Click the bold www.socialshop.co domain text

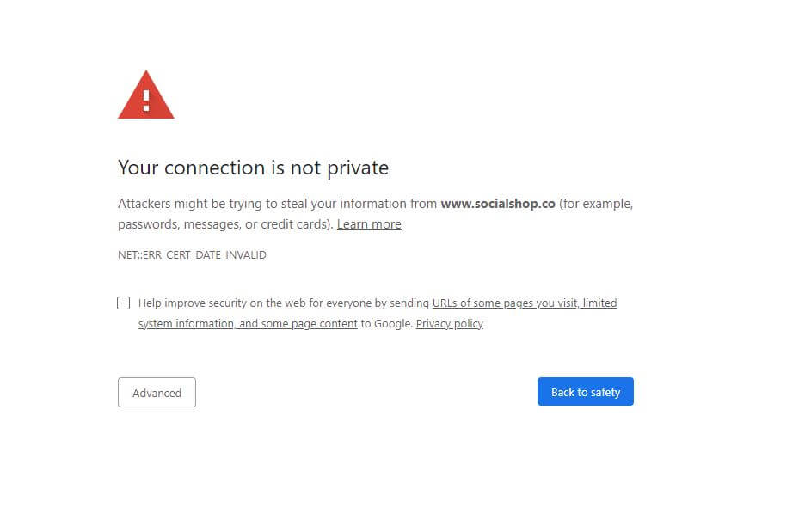coord(498,204)
